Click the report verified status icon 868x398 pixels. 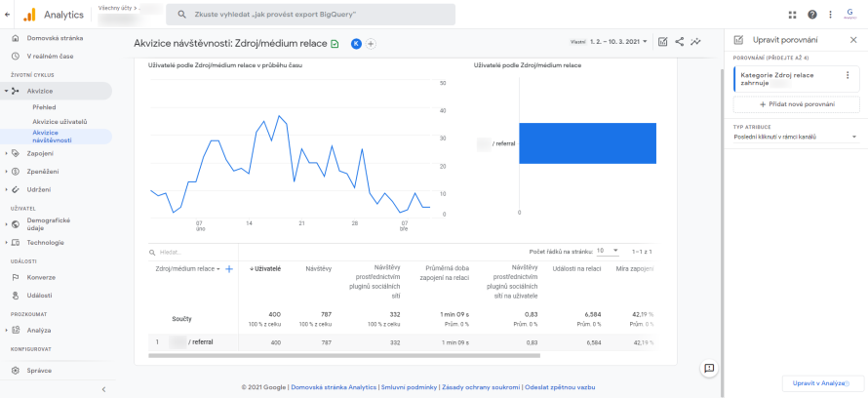[x=335, y=44]
